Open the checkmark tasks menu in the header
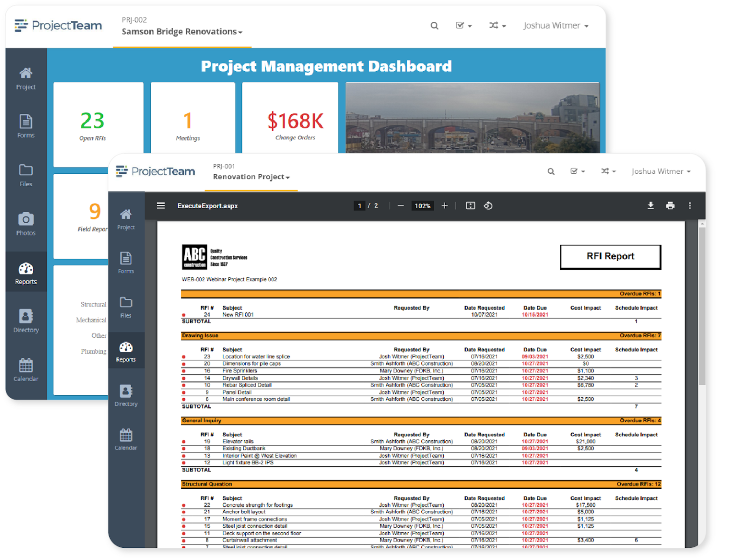The width and height of the screenshot is (749, 560). click(x=463, y=25)
